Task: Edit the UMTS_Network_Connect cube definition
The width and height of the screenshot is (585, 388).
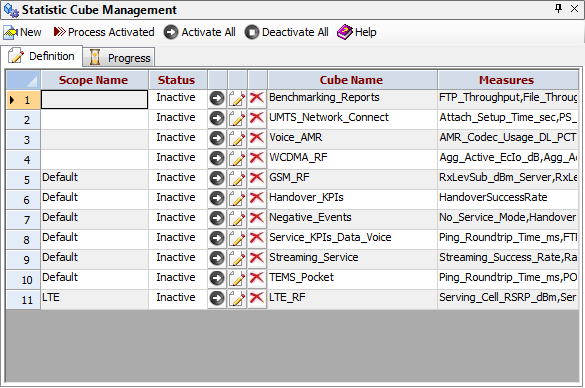Action: click(x=237, y=119)
